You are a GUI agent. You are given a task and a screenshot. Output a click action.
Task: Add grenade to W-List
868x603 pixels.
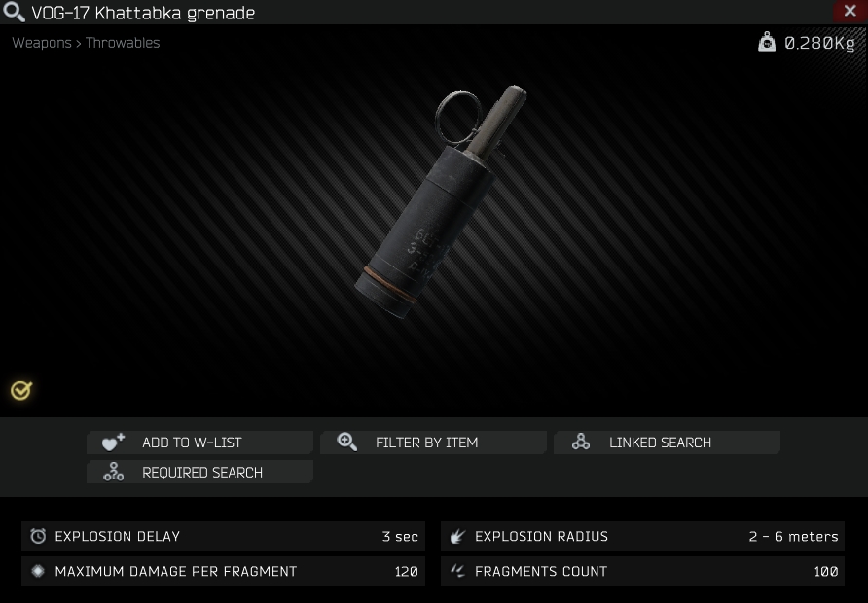tap(199, 443)
